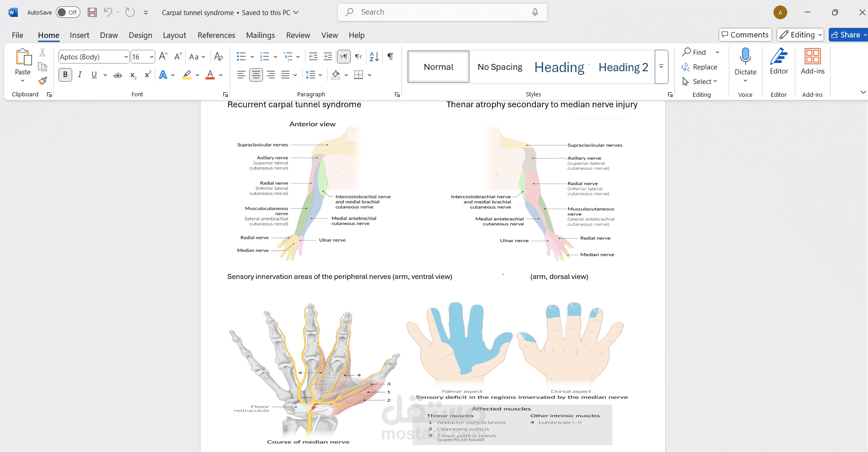The width and height of the screenshot is (868, 452).
Task: Align text to the right
Action: 271,75
